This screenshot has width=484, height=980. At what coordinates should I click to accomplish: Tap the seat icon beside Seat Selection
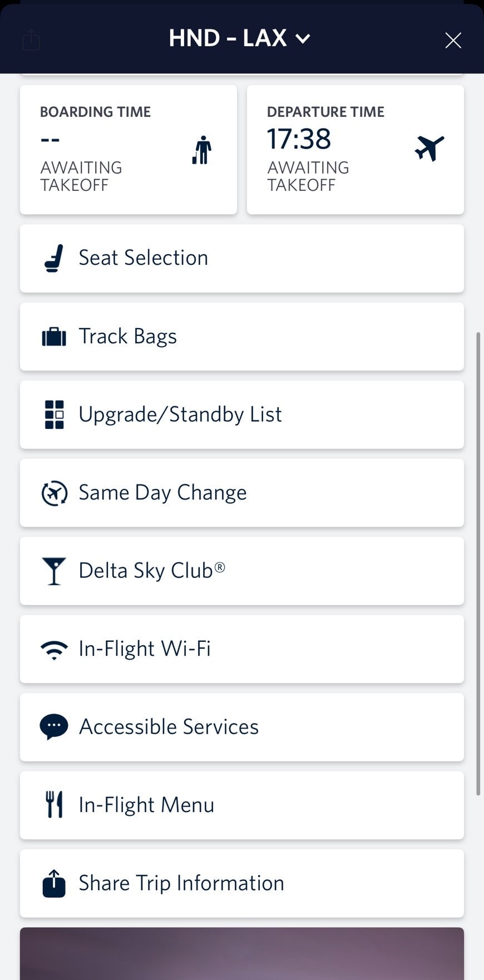54,259
